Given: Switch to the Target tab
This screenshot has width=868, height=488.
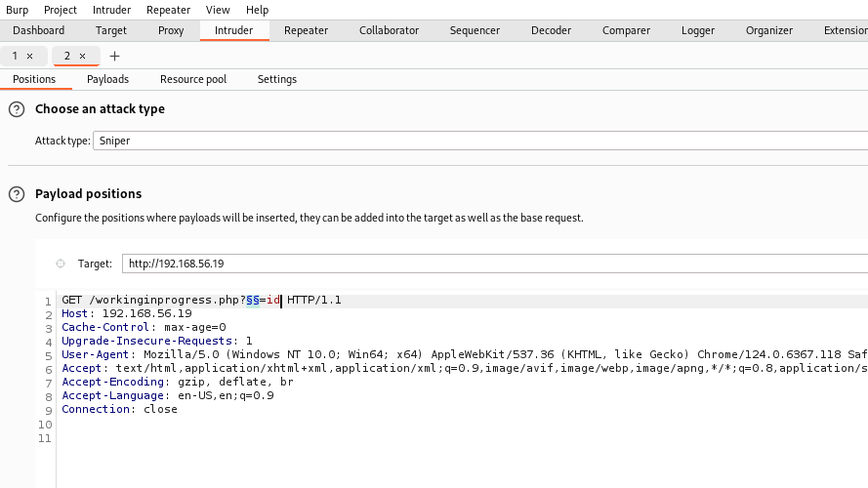Looking at the screenshot, I should pyautogui.click(x=110, y=30).
